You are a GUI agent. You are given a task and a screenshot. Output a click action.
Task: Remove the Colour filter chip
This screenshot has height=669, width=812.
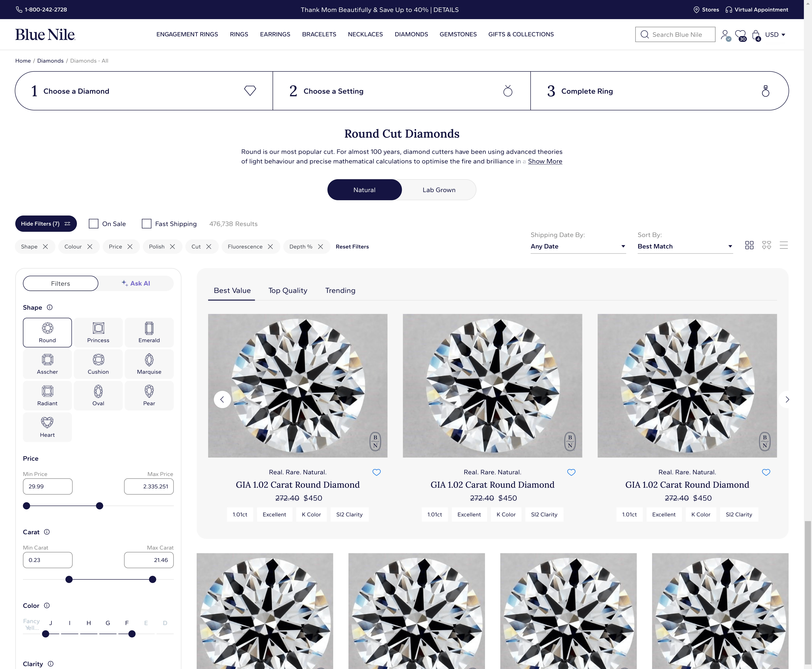pos(90,247)
